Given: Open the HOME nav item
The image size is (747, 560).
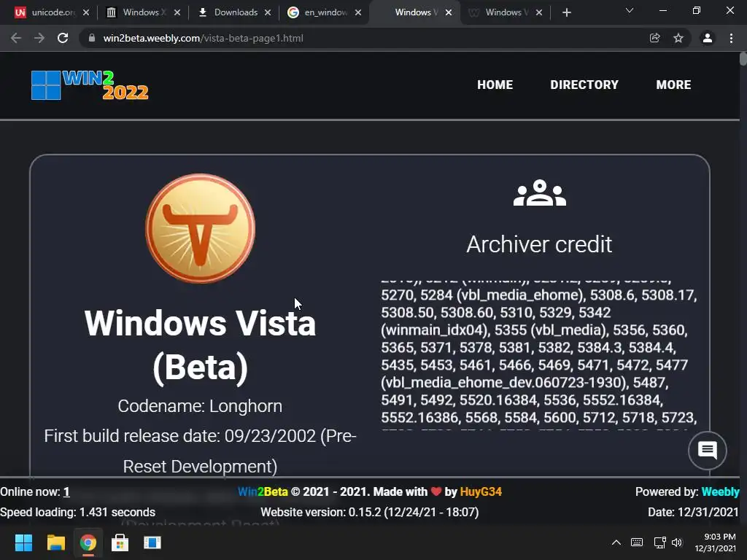Looking at the screenshot, I should point(495,85).
